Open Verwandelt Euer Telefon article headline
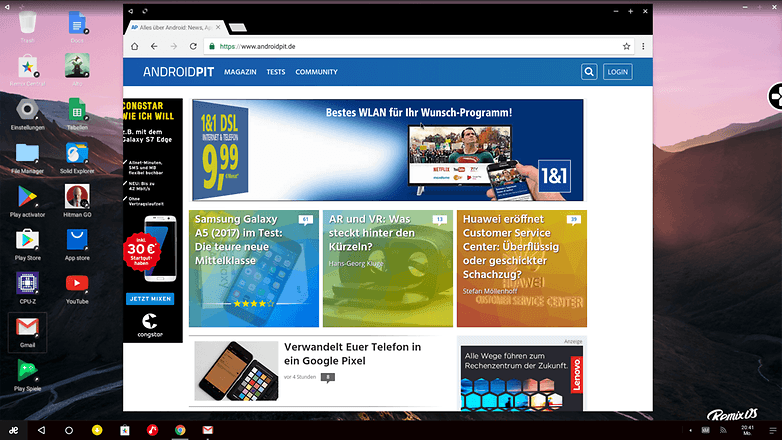Image resolution: width=782 pixels, height=440 pixels. (353, 354)
